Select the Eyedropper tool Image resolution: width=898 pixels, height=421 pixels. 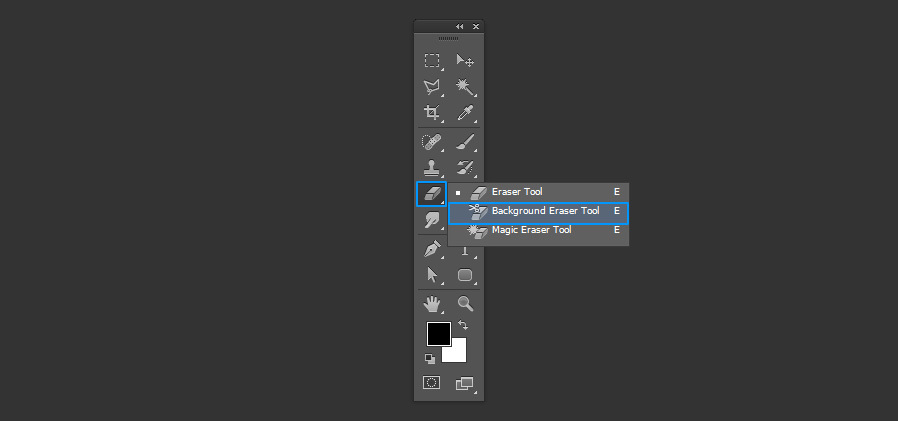pyautogui.click(x=464, y=113)
